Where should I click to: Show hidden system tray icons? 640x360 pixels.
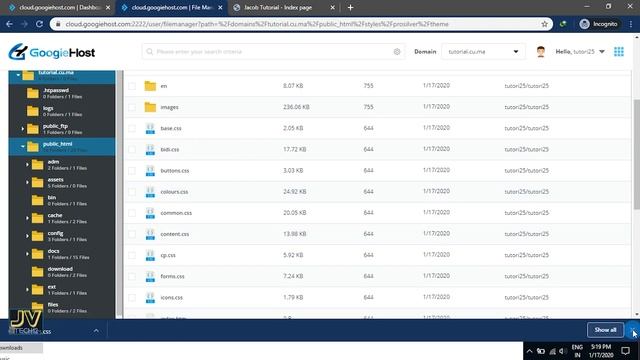click(529, 351)
